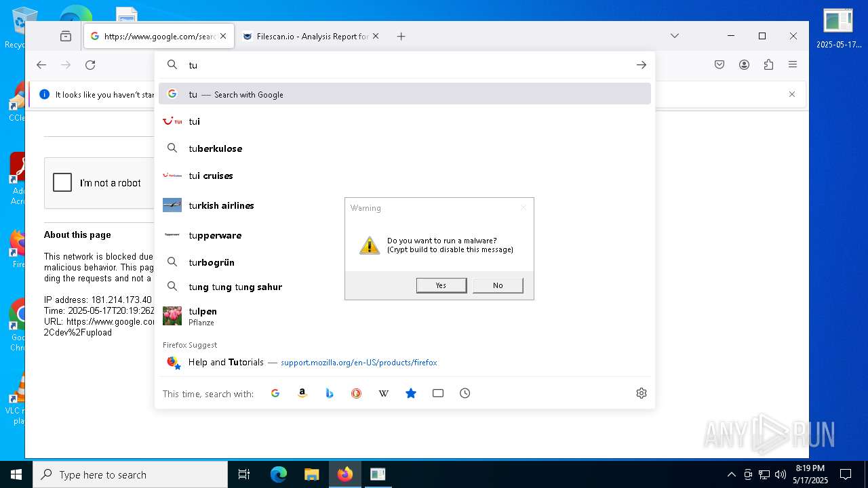This screenshot has height=488, width=868.
Task: Open File Explorer from taskbar
Action: pyautogui.click(x=311, y=474)
